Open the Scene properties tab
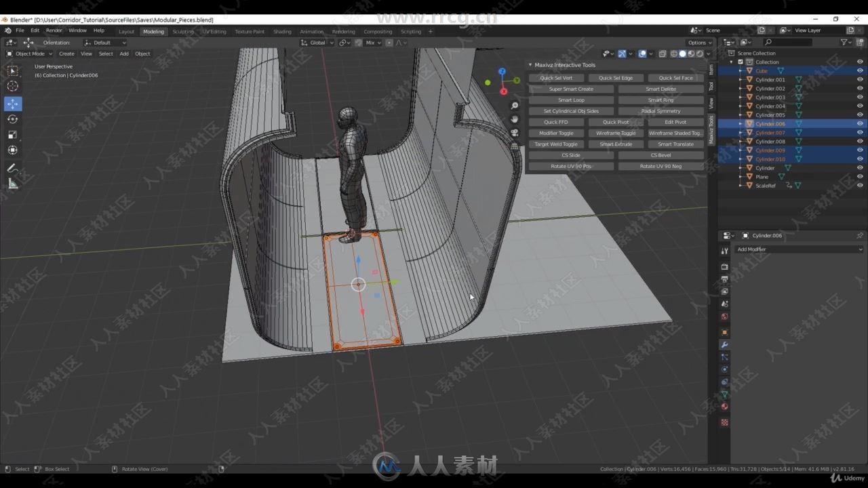This screenshot has width=868, height=488. click(724, 304)
